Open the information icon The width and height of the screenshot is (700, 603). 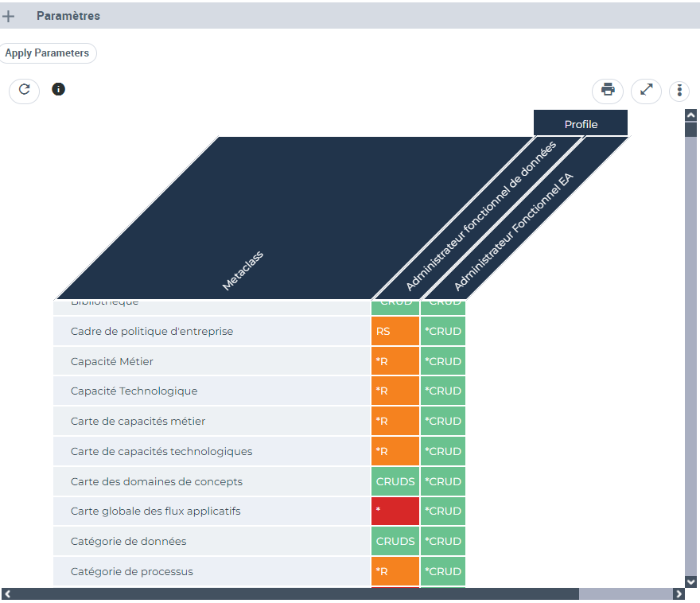coord(58,89)
